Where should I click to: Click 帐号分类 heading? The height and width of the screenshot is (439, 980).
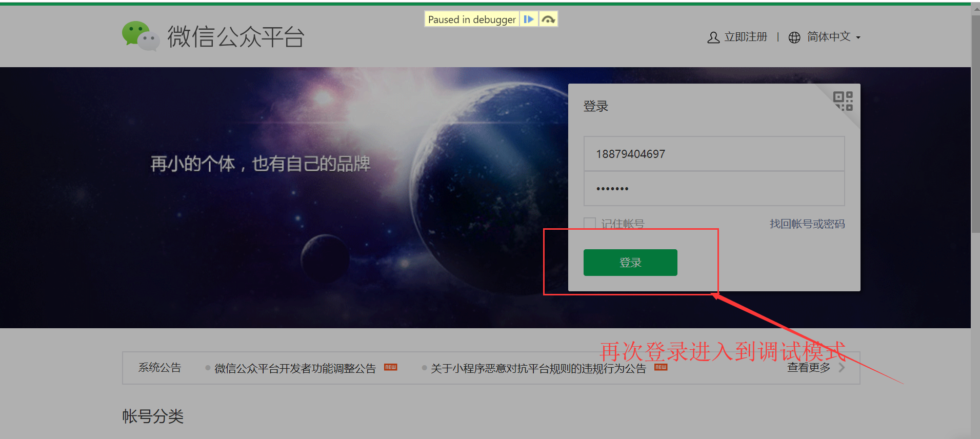tap(153, 416)
